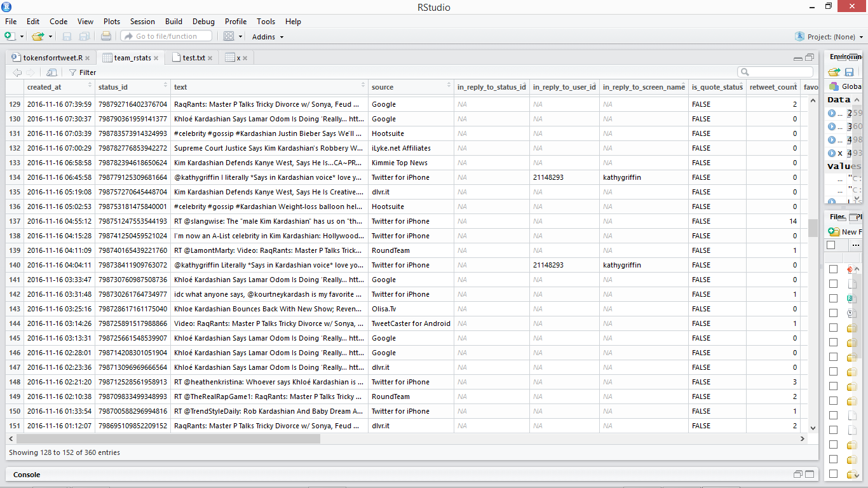Close the team_rstats tab

[x=156, y=58]
